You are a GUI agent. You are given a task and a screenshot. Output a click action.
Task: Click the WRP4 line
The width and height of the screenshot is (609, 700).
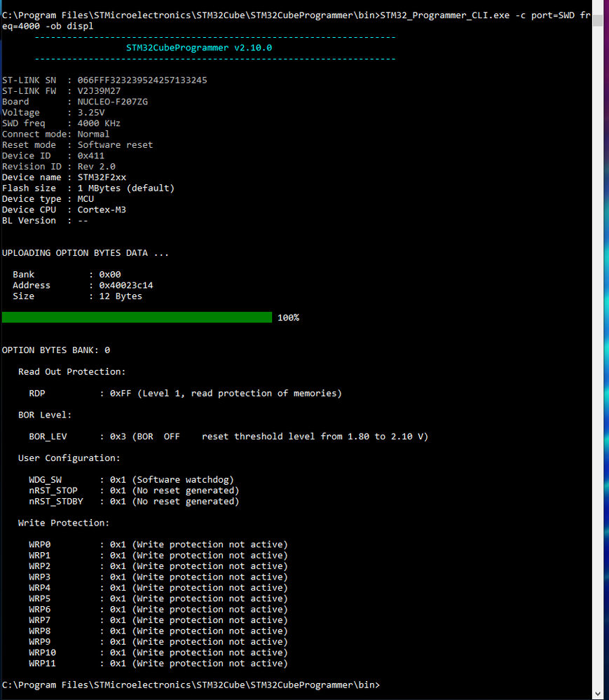[158, 588]
